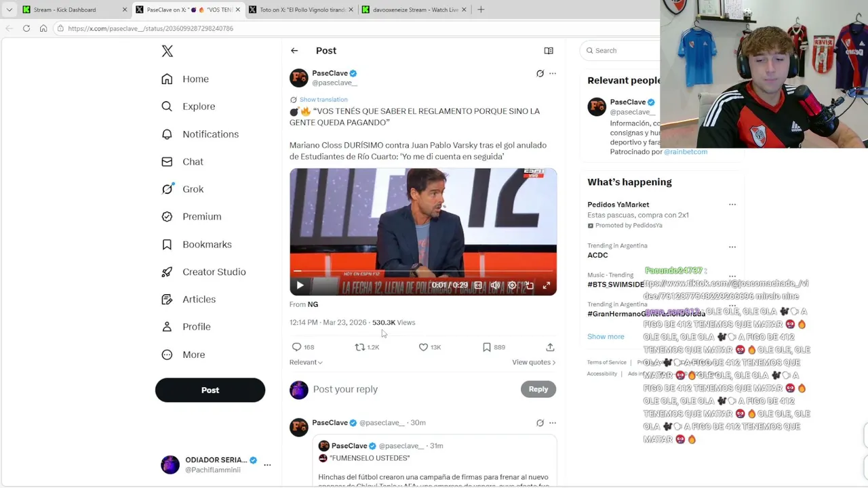Click the grey Reply button
Viewport: 868px width, 488px height.
pos(538,389)
